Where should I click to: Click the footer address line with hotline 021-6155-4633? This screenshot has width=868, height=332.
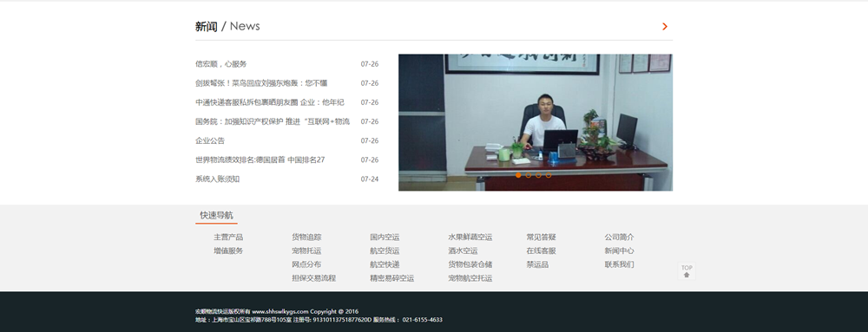pos(319,320)
